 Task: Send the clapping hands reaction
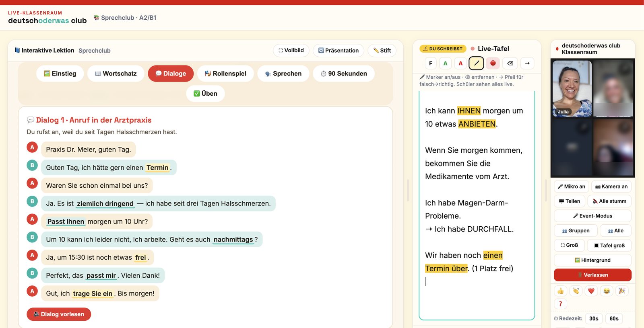[576, 291]
